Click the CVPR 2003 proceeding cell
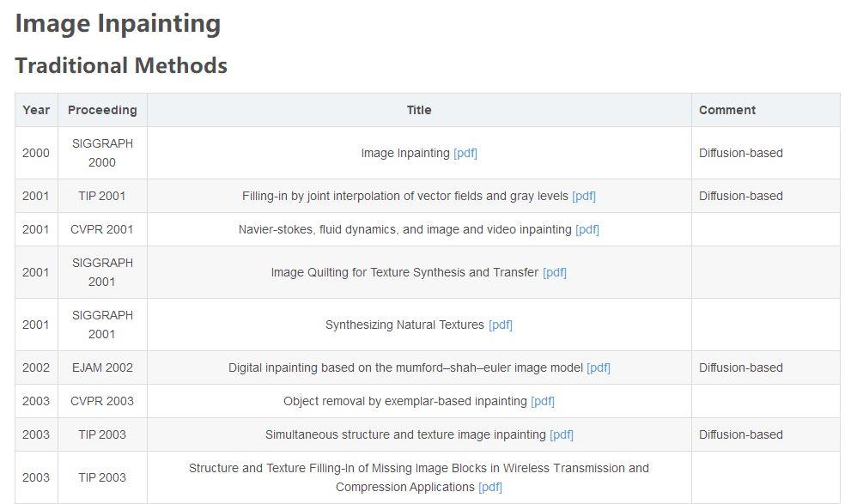851x504 pixels. tap(102, 401)
